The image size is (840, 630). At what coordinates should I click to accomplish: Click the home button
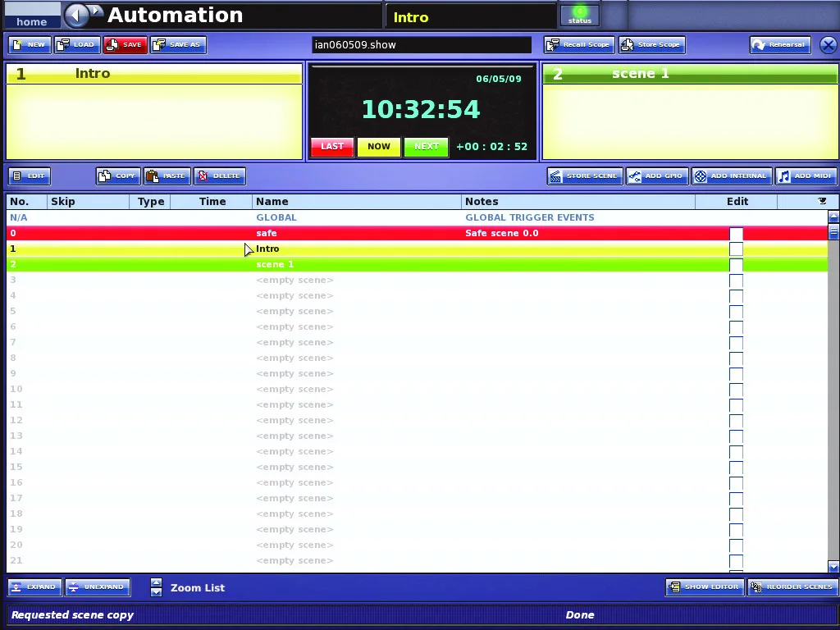(x=32, y=16)
